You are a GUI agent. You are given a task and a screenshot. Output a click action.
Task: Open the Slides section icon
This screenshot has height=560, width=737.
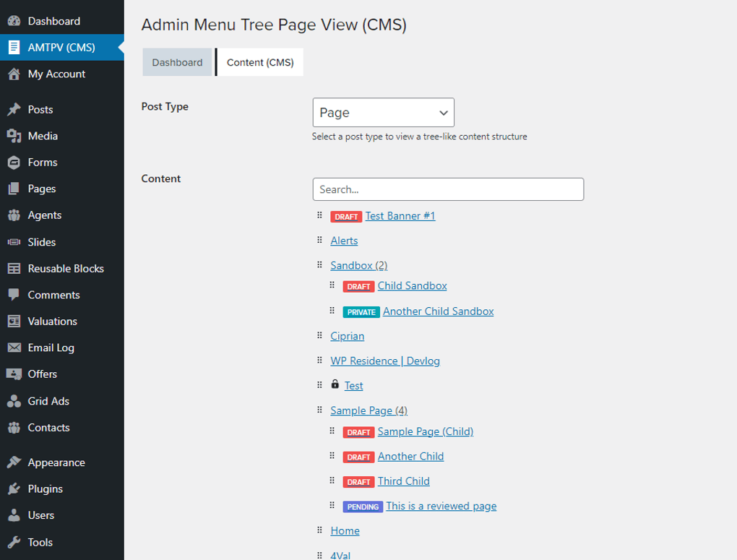click(x=12, y=241)
